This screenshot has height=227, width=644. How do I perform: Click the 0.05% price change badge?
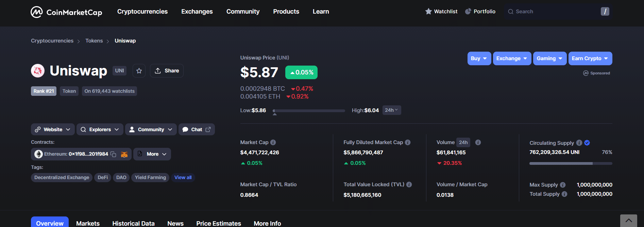coord(301,72)
